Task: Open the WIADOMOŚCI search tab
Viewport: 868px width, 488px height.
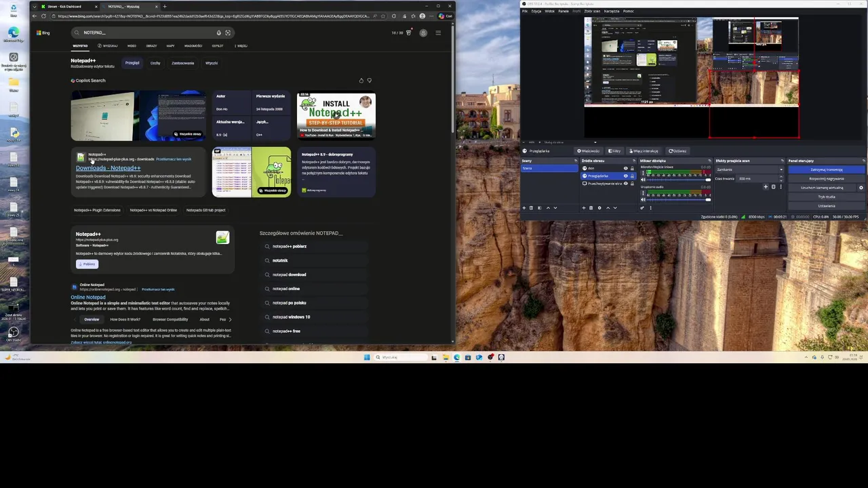Action: [x=193, y=46]
